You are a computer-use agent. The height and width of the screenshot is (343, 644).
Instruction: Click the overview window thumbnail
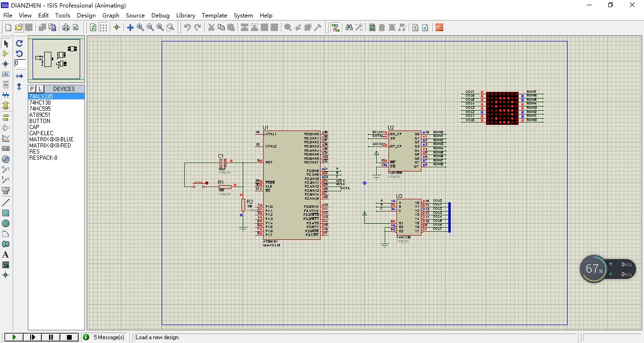point(57,59)
